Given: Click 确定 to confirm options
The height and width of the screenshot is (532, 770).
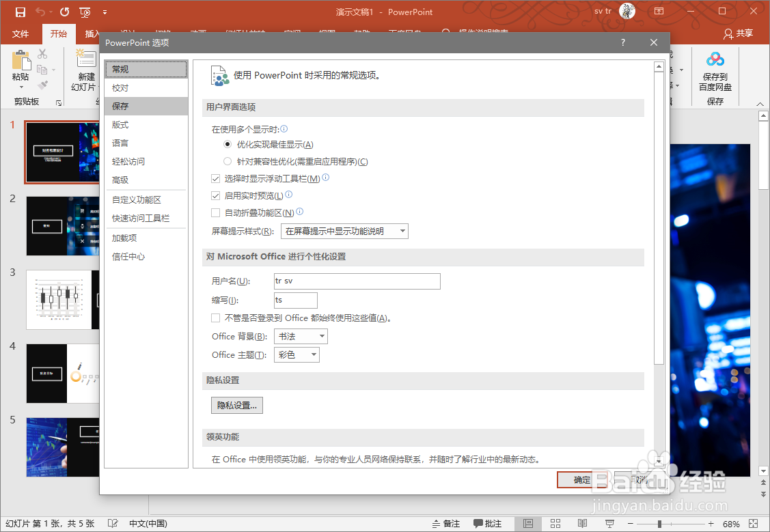Looking at the screenshot, I should (582, 480).
